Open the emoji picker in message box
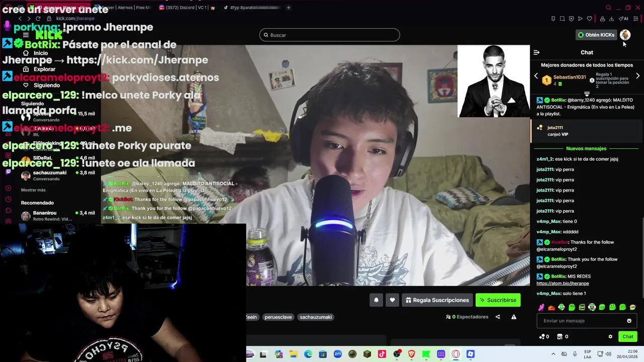Viewport: 644px width, 362px height. point(629,321)
